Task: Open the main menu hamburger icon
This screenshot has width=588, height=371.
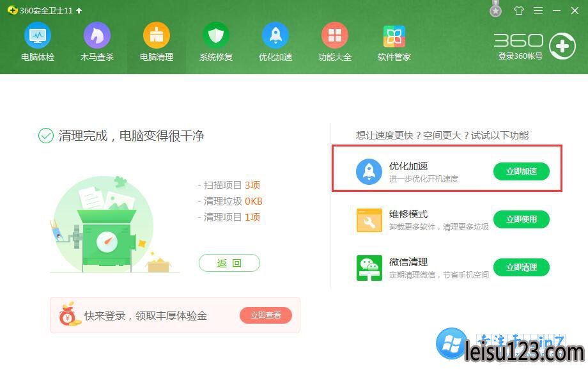Action: [x=538, y=10]
